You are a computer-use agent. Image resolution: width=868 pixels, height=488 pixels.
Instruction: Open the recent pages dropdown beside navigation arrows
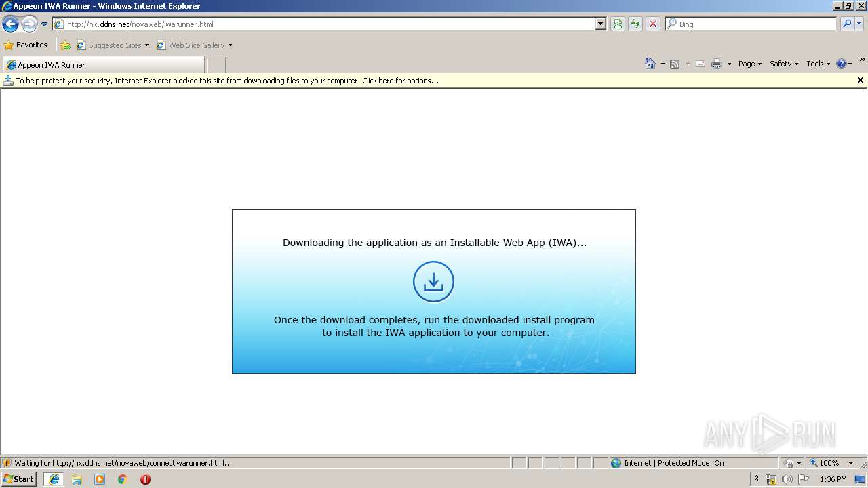point(44,24)
